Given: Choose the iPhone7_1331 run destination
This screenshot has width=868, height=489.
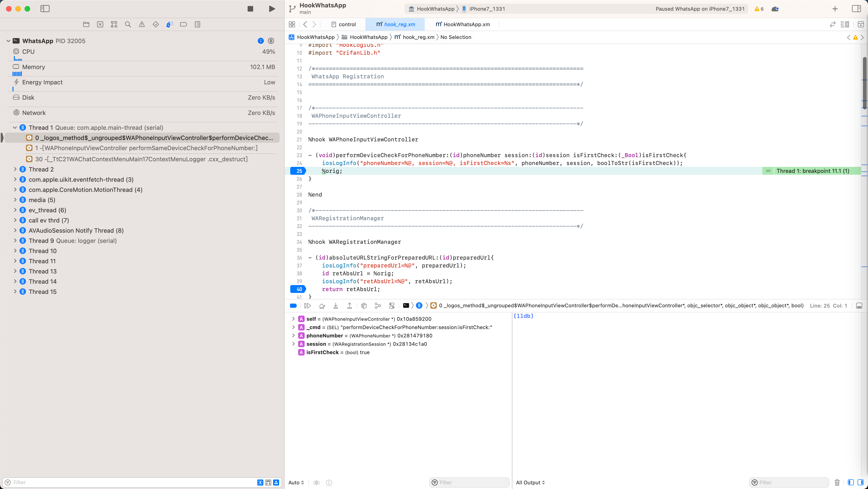Looking at the screenshot, I should [483, 9].
